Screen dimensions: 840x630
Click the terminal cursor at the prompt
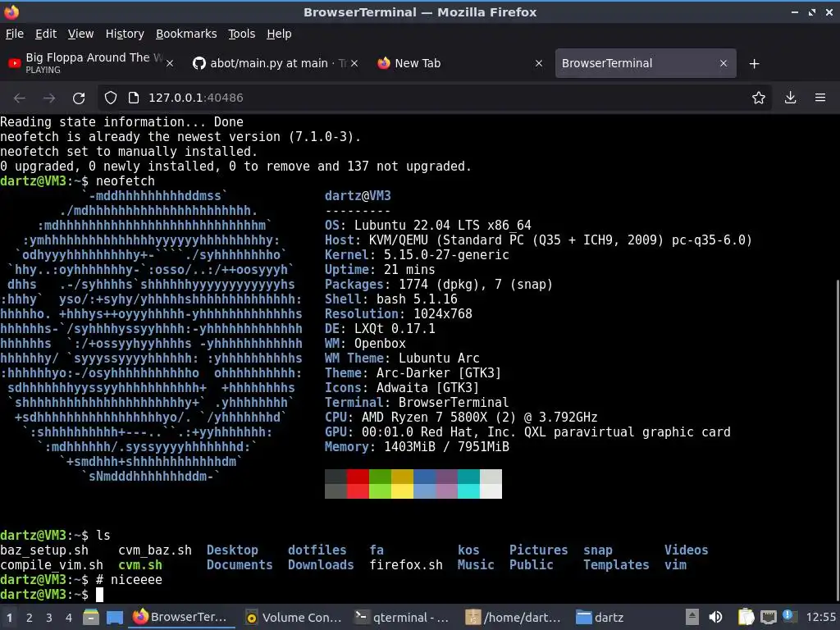[99, 595]
